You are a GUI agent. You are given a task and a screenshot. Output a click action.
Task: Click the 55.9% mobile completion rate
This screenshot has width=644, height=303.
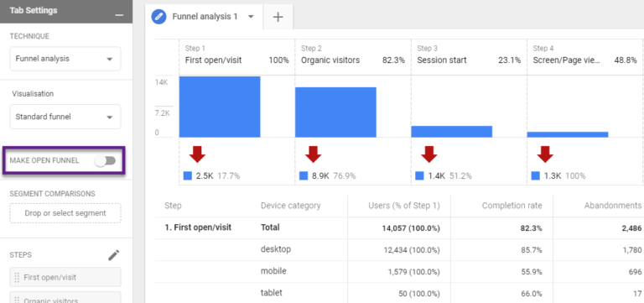point(532,272)
